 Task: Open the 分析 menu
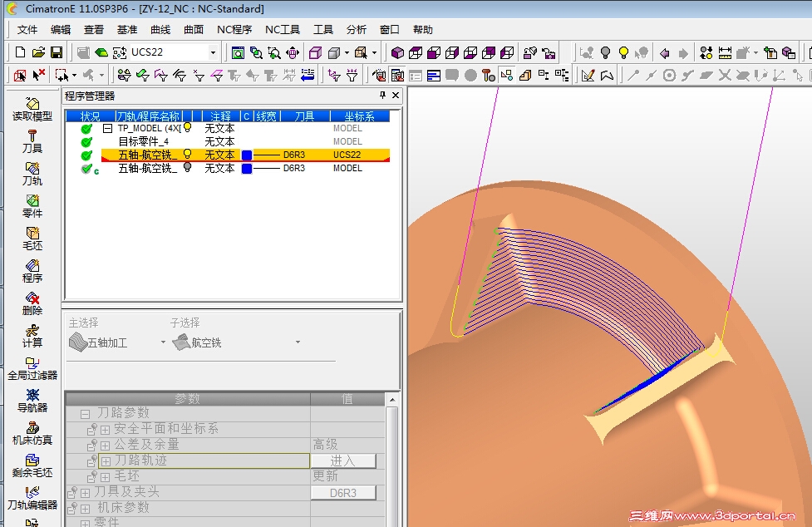(x=357, y=29)
